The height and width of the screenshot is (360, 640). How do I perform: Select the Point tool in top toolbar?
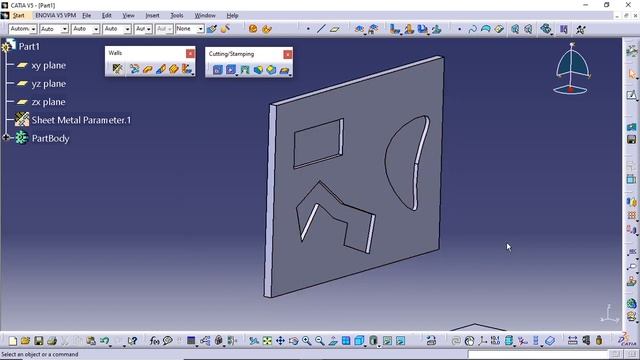tap(308, 29)
